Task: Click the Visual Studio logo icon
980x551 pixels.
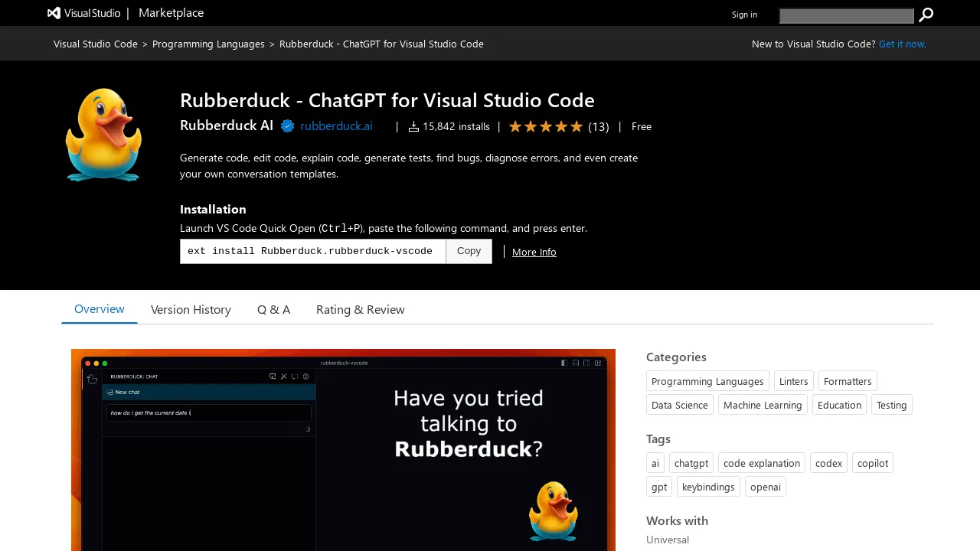Action: pyautogui.click(x=53, y=13)
